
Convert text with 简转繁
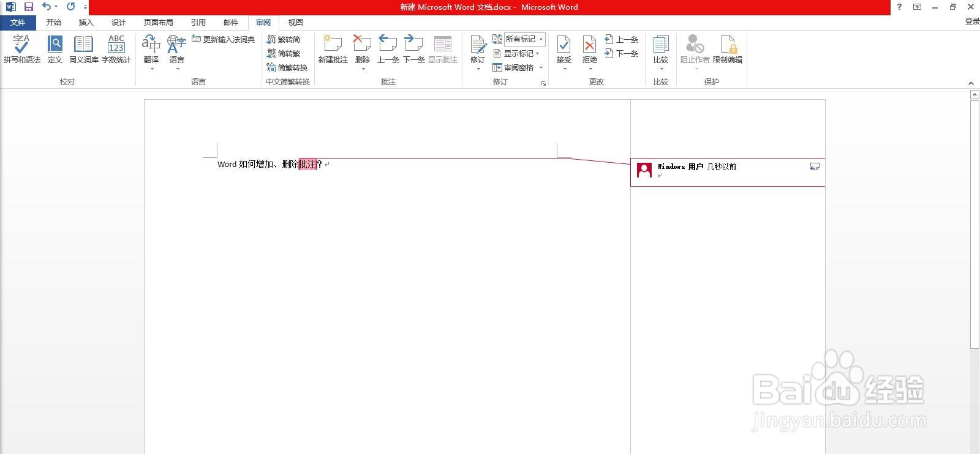coord(284,53)
